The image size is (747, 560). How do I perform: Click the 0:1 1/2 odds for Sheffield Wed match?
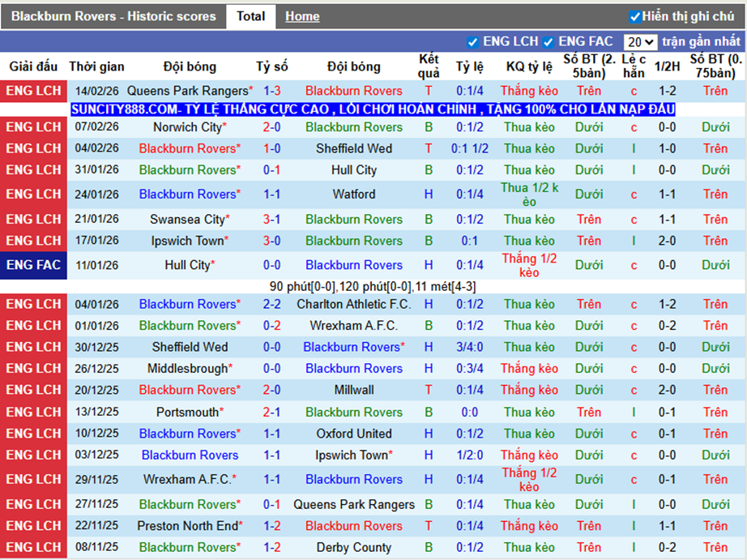[470, 148]
